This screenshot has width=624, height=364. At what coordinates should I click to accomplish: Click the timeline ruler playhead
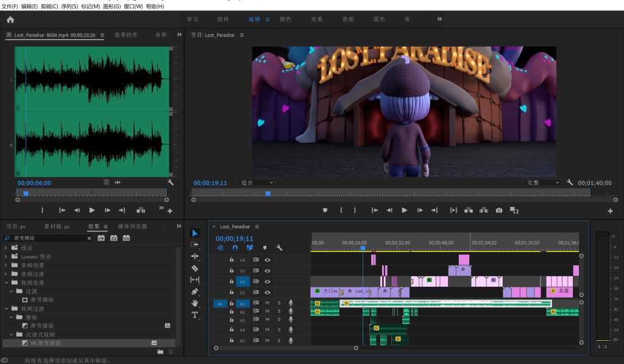click(363, 248)
